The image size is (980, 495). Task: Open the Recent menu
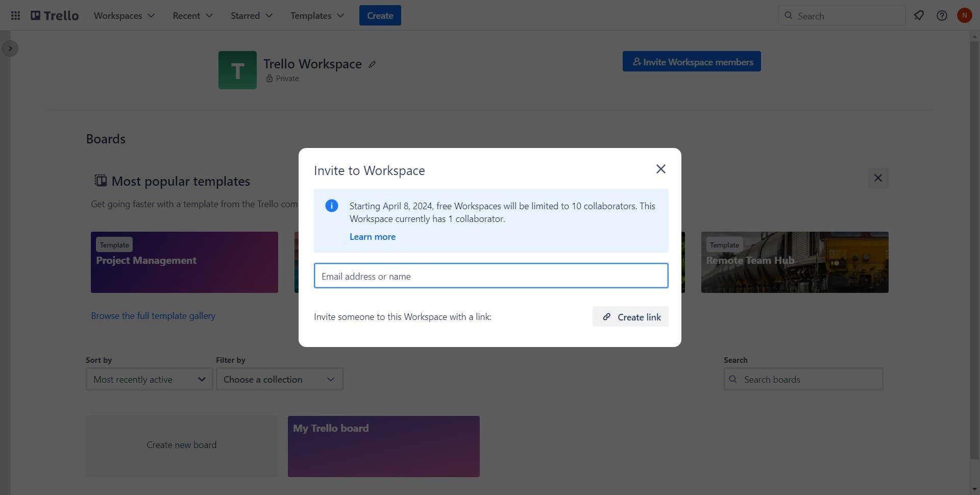tap(192, 15)
